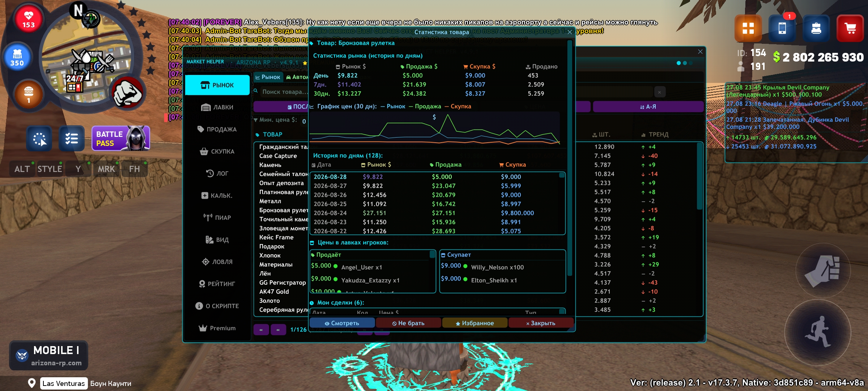Viewport: 868px width, 391px height.
Task: Open ПРОДАЖА section in sidebar
Action: 217,129
